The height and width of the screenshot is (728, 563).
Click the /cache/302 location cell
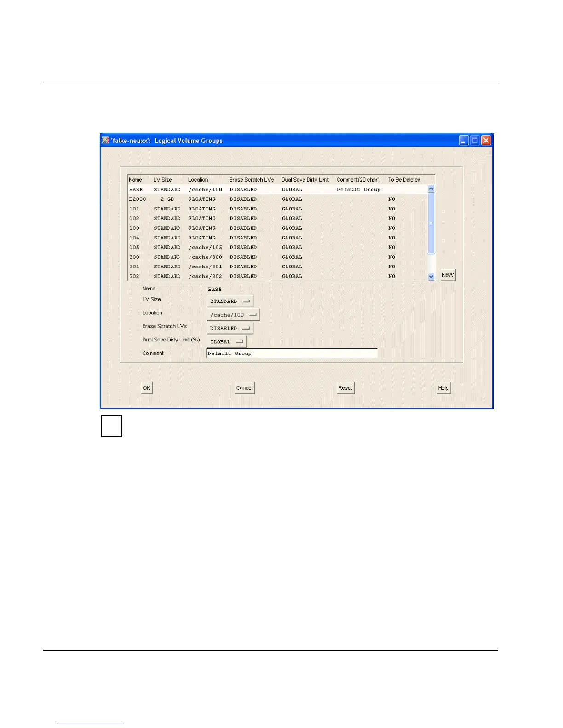(x=205, y=276)
